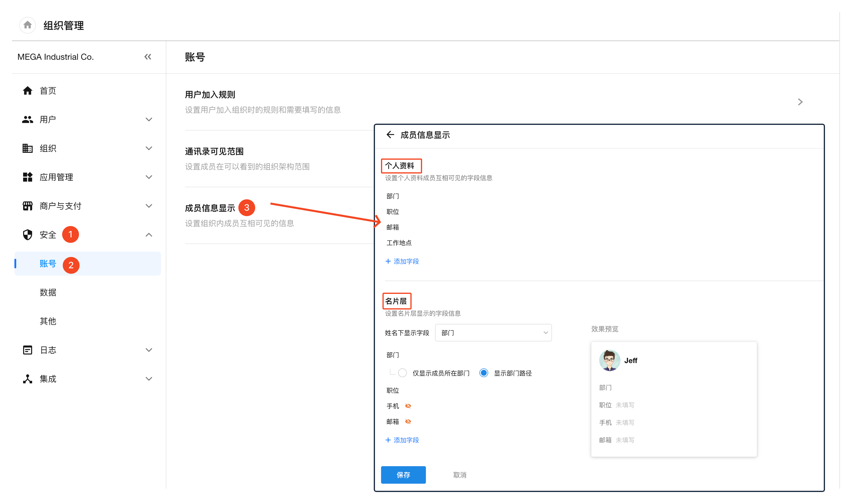Open the 姓名下显示字段 dropdown
852x504 pixels.
[x=493, y=333]
